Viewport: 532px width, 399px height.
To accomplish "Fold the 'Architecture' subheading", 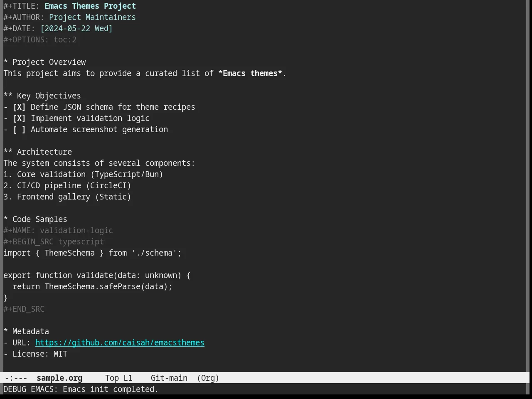I will 38,152.
